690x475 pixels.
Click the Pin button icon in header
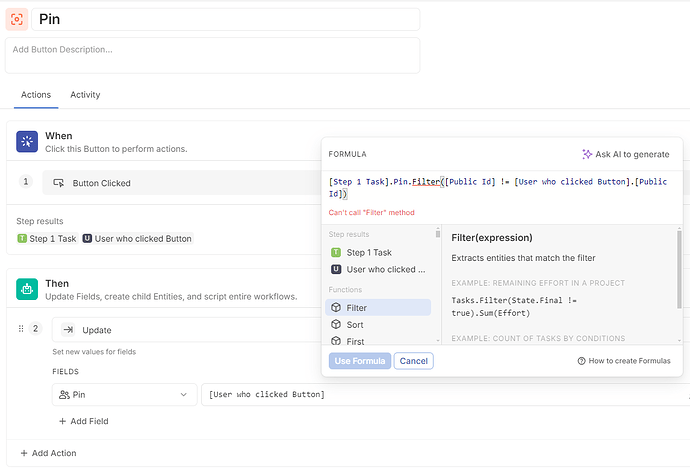[16, 19]
